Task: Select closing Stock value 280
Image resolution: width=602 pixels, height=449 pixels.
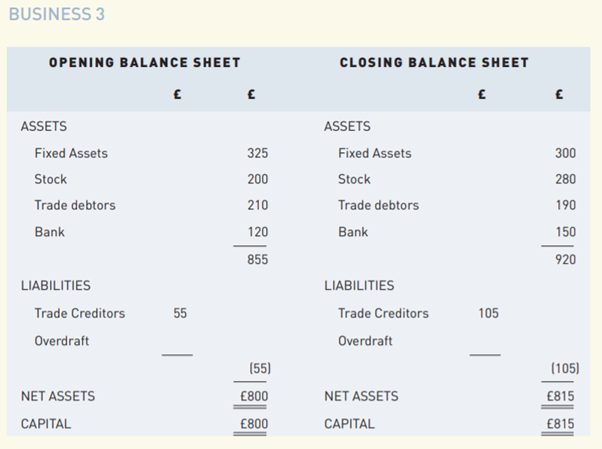Action: (565, 180)
